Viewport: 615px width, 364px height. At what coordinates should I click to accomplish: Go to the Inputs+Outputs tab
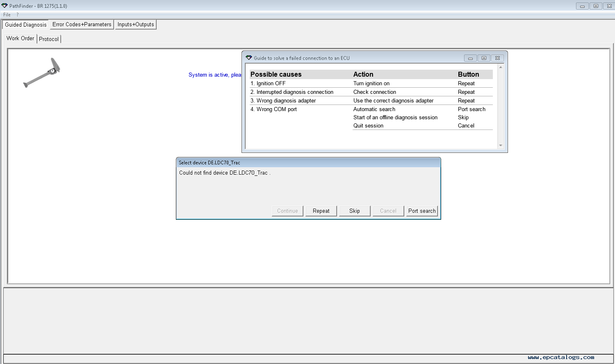pos(136,25)
